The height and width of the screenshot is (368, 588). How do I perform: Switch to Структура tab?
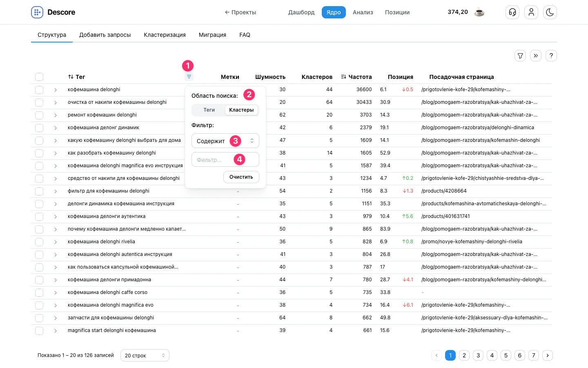point(52,35)
